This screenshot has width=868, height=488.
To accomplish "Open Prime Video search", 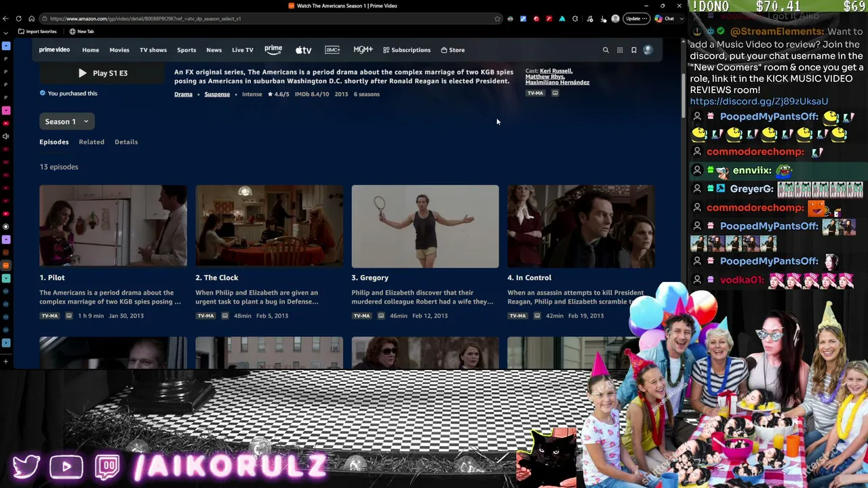I will (x=606, y=49).
